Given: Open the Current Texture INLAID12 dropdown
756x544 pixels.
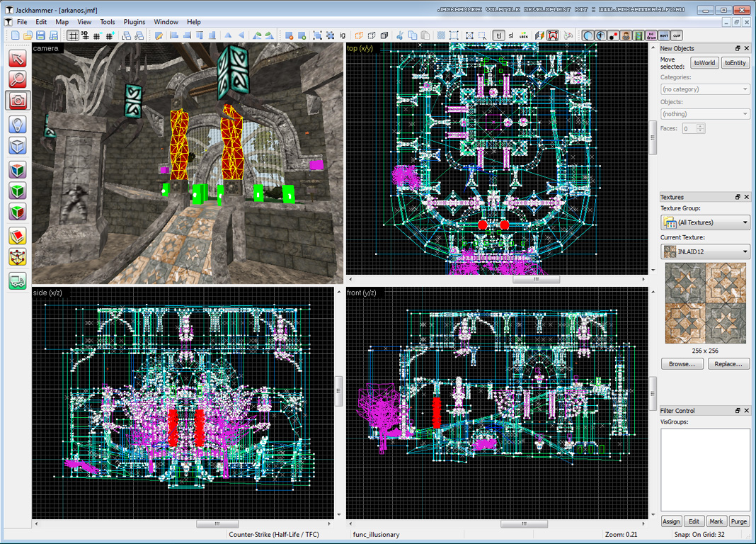Looking at the screenshot, I should 705,251.
